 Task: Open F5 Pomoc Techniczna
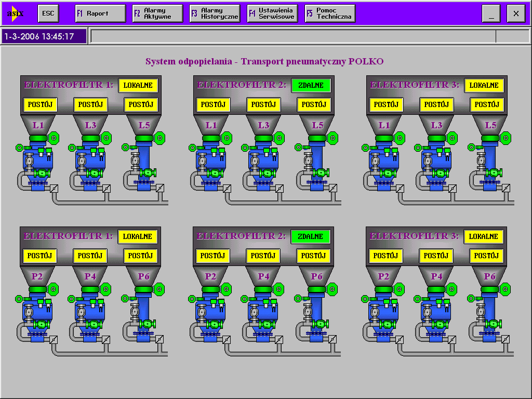point(330,14)
